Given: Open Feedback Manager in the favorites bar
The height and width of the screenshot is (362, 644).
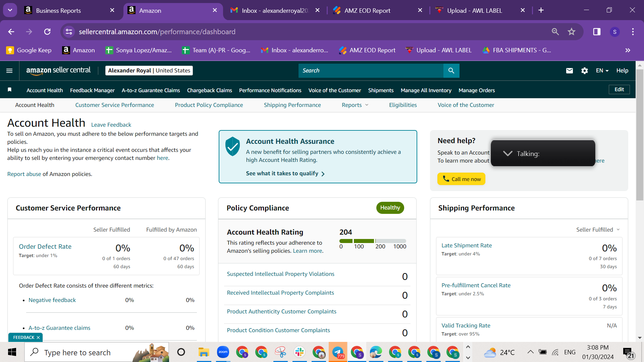Looking at the screenshot, I should click(x=92, y=90).
